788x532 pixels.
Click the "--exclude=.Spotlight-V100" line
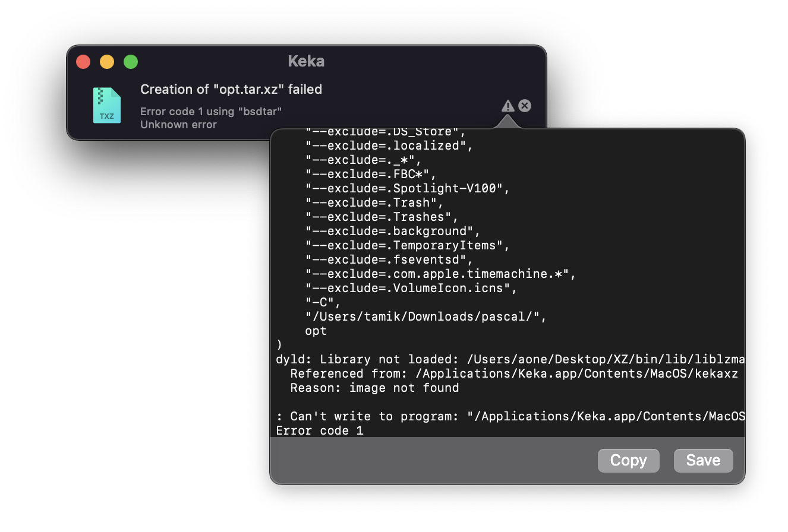pyautogui.click(x=408, y=188)
